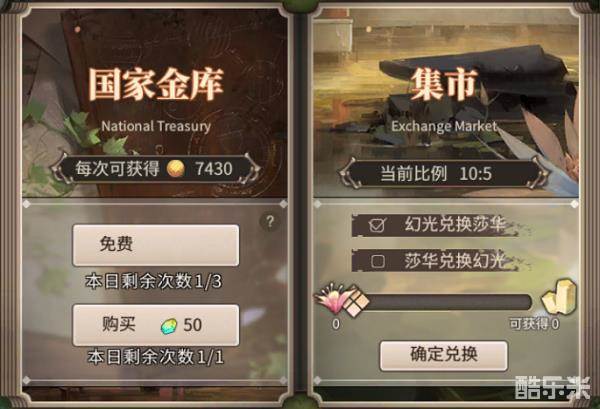Click the exchange amount slider track
The height and width of the screenshot is (409, 600).
[x=446, y=302]
